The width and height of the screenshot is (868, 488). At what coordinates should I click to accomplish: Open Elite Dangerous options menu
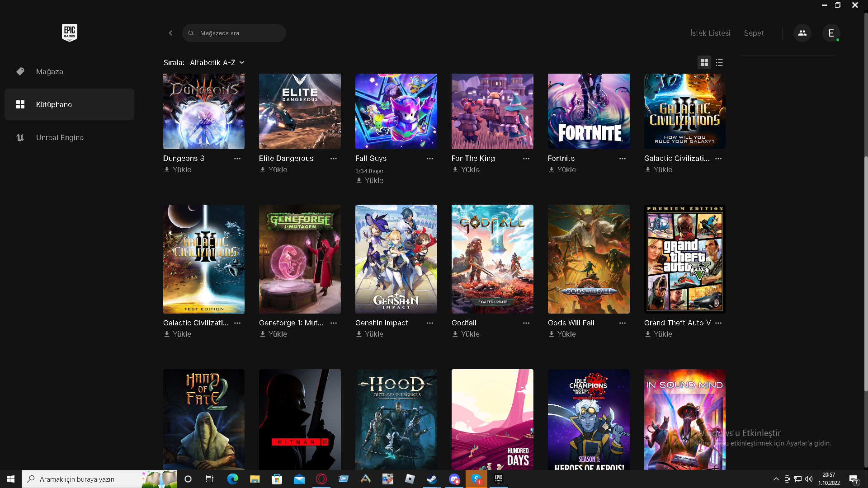334,159
